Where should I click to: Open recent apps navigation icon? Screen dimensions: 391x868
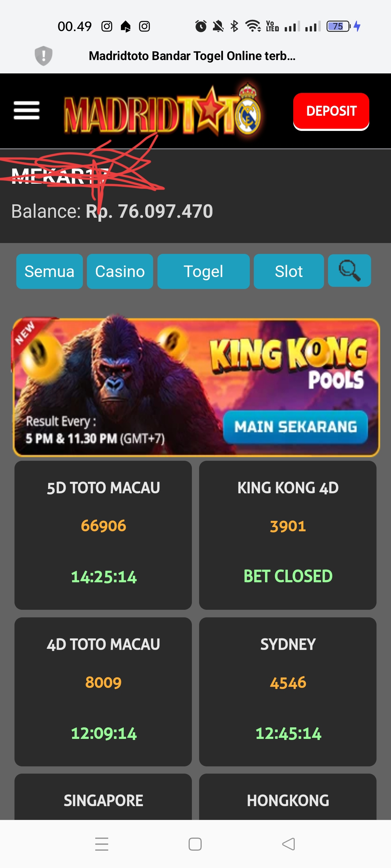(102, 844)
